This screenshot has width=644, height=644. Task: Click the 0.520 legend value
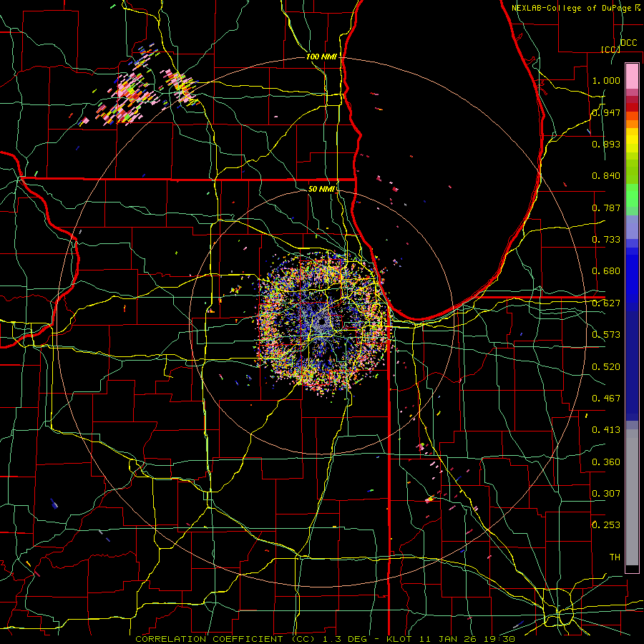(x=606, y=367)
